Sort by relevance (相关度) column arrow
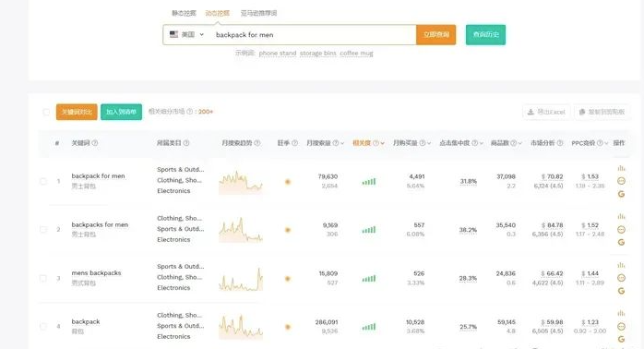 tap(382, 143)
